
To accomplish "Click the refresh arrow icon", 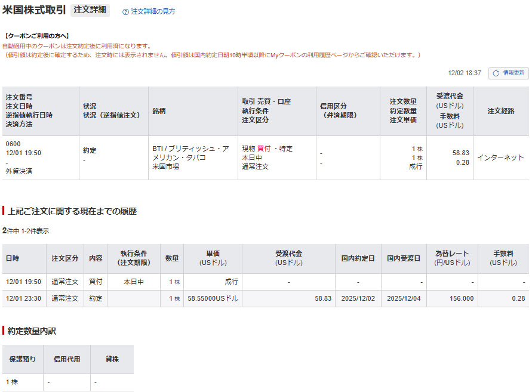I will pyautogui.click(x=496, y=73).
